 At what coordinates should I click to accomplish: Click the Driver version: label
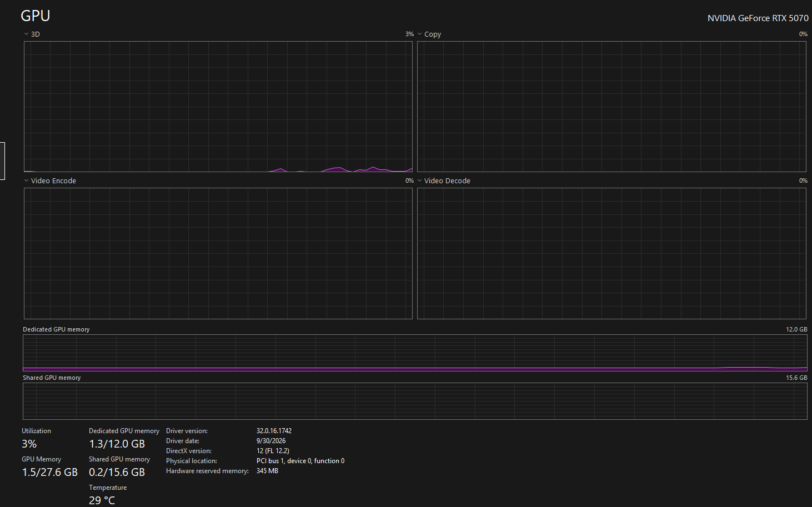(x=187, y=431)
